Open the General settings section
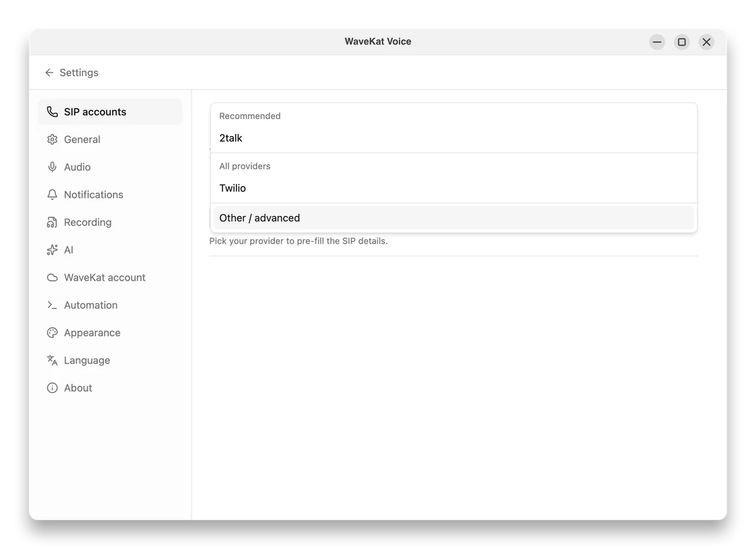Screen dimensions: 756x549 110,140
